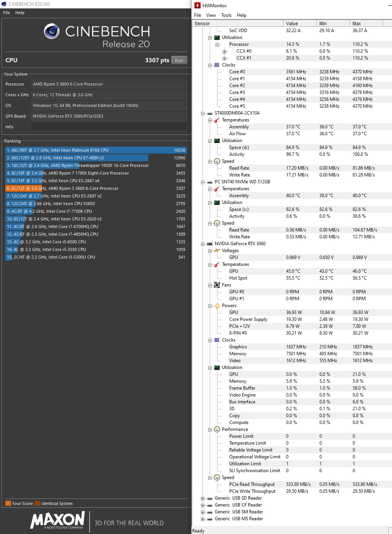This screenshot has width=392, height=534.
Task: Open HWMonitor Help menu
Action: pyautogui.click(x=241, y=15)
